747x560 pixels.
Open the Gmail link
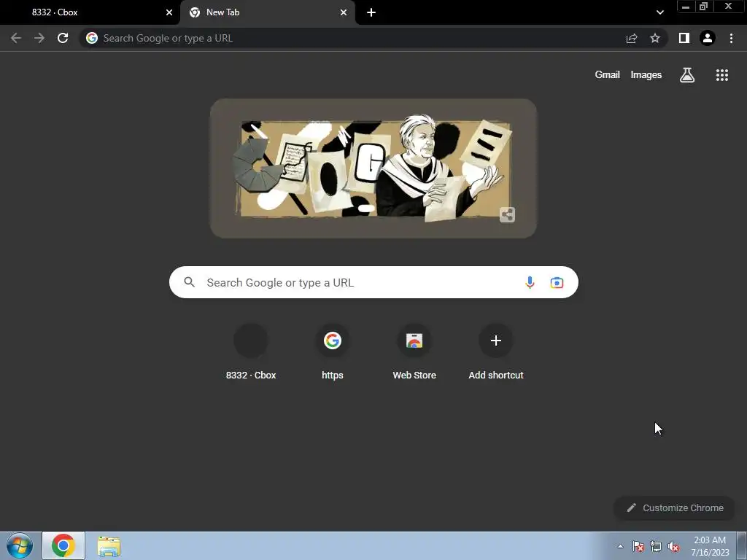pyautogui.click(x=608, y=75)
